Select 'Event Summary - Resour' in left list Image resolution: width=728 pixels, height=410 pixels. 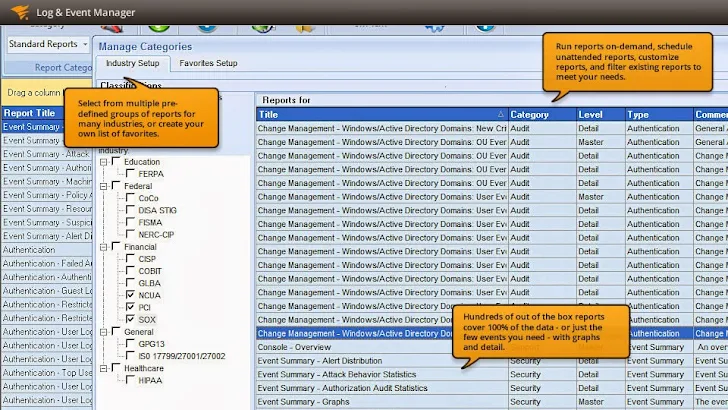(x=47, y=209)
